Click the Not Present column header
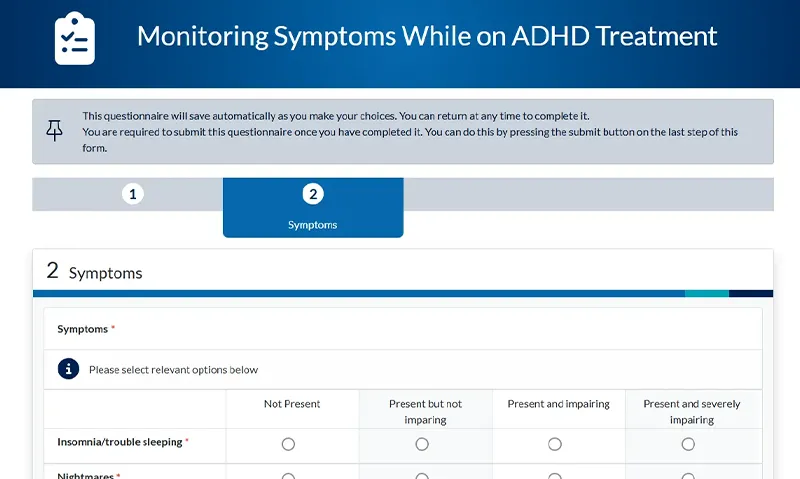800x479 pixels. tap(292, 404)
